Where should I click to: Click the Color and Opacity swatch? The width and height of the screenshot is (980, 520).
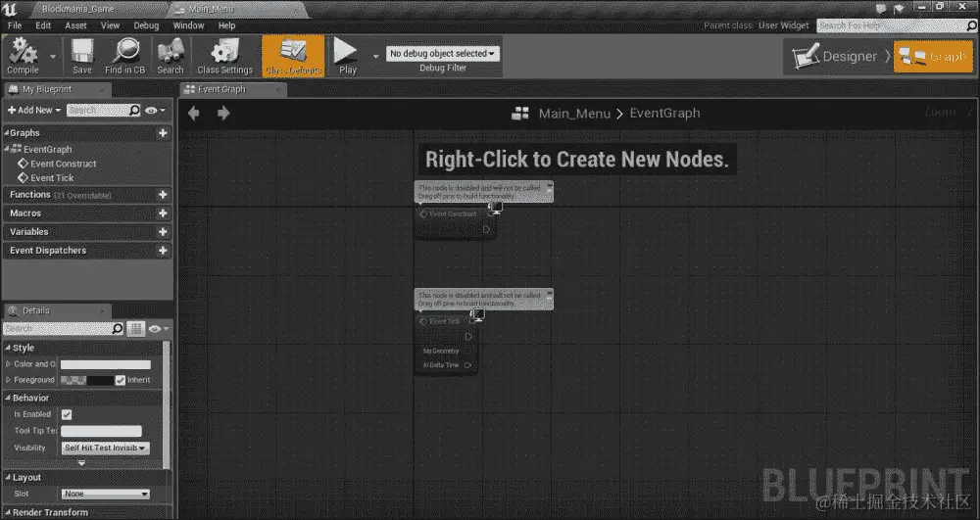click(106, 364)
